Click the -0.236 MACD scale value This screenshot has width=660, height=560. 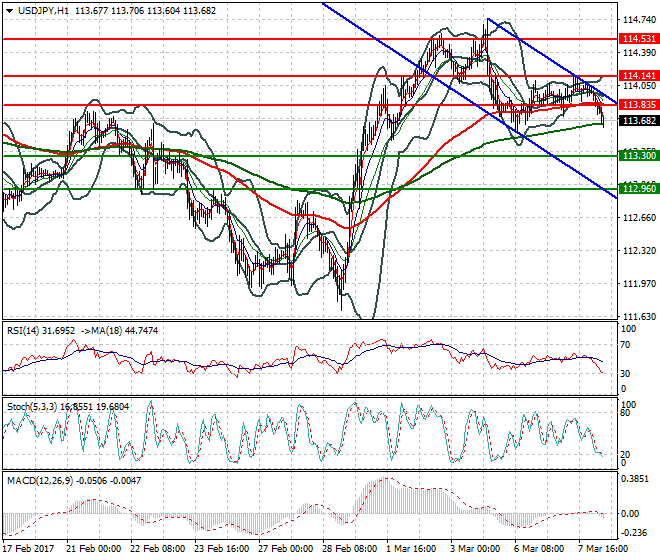coord(635,533)
